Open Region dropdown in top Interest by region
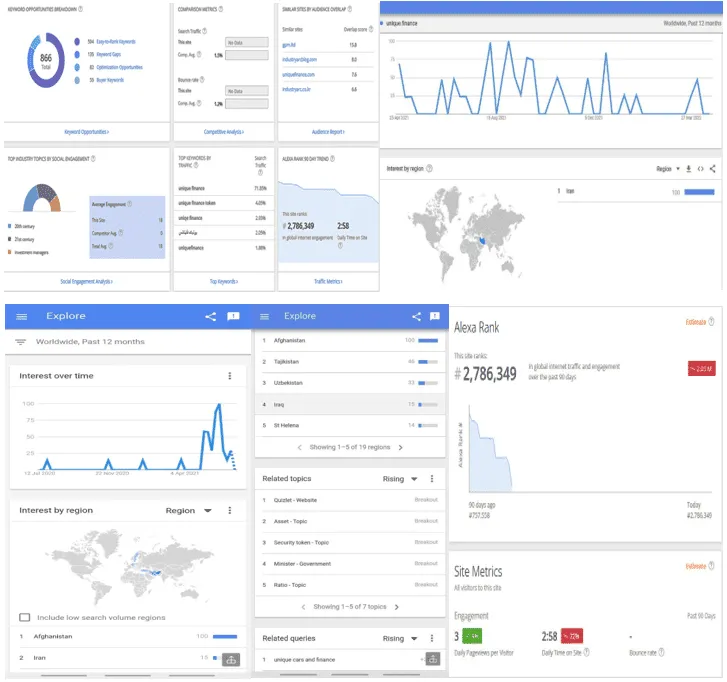The height and width of the screenshot is (682, 727). point(668,169)
